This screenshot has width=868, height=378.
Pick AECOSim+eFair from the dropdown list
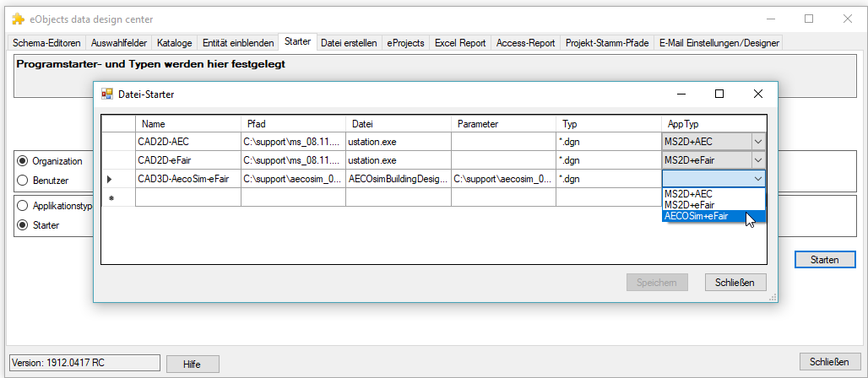click(713, 216)
